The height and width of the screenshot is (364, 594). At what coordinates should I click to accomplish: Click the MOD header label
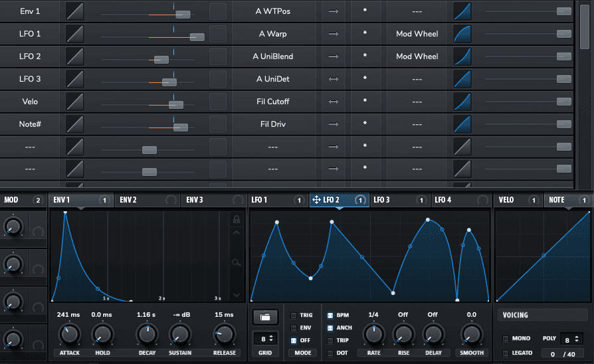click(11, 200)
